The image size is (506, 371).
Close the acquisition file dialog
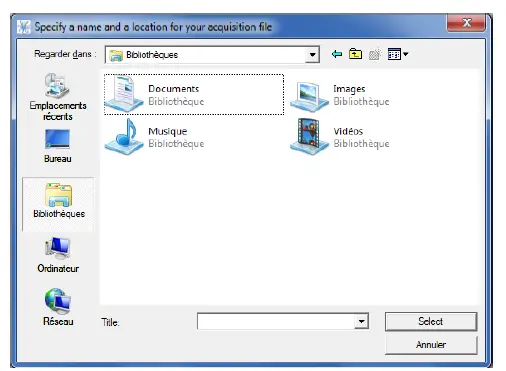(466, 23)
